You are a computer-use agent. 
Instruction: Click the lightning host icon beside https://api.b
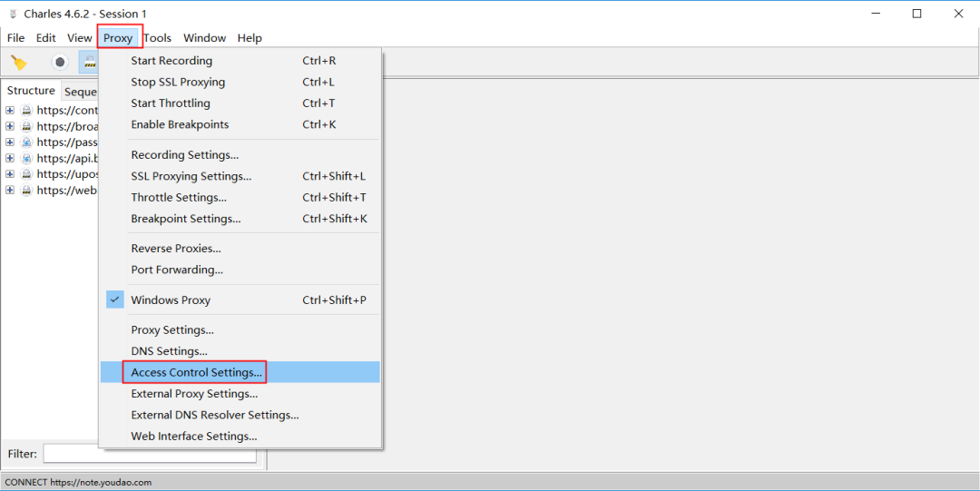coord(26,158)
